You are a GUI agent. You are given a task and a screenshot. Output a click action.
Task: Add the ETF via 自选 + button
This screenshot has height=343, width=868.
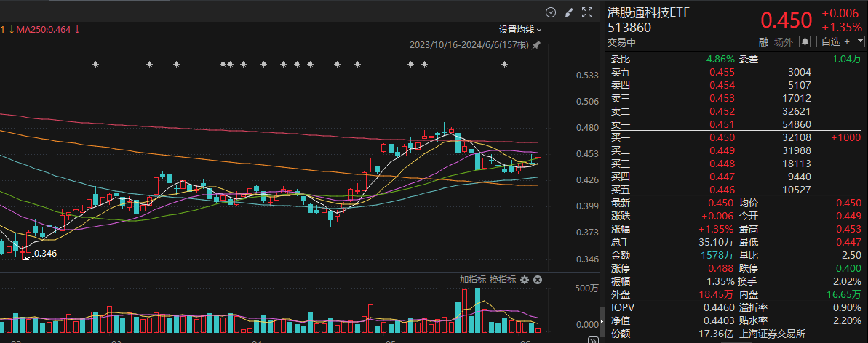(835, 42)
